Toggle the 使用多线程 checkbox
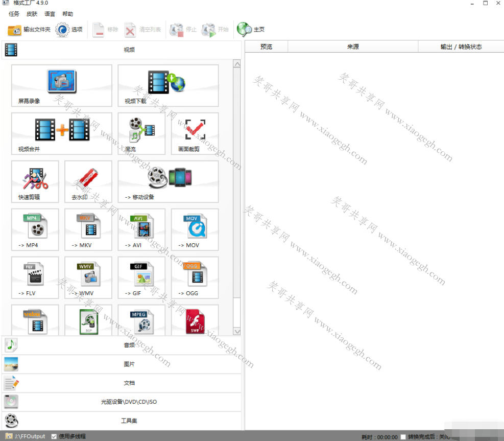The height and width of the screenshot is (441, 504). (x=54, y=436)
